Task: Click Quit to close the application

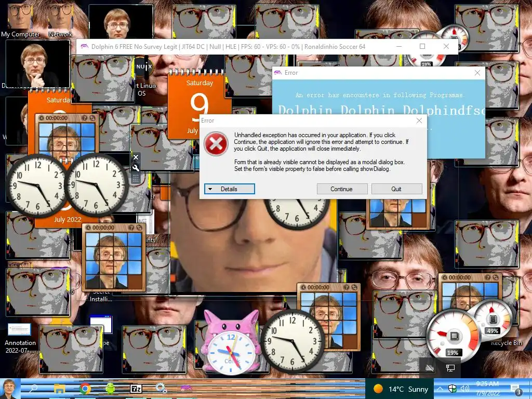Action: click(x=396, y=189)
